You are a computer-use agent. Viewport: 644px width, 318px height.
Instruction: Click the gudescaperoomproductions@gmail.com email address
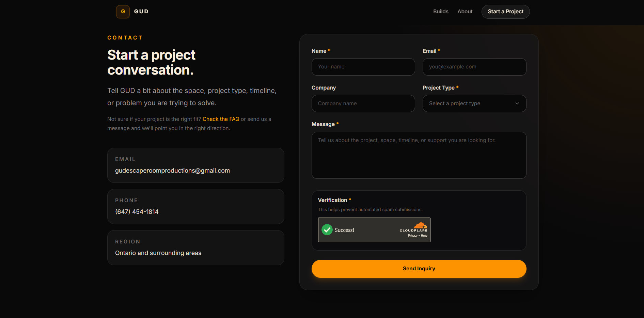(x=172, y=171)
